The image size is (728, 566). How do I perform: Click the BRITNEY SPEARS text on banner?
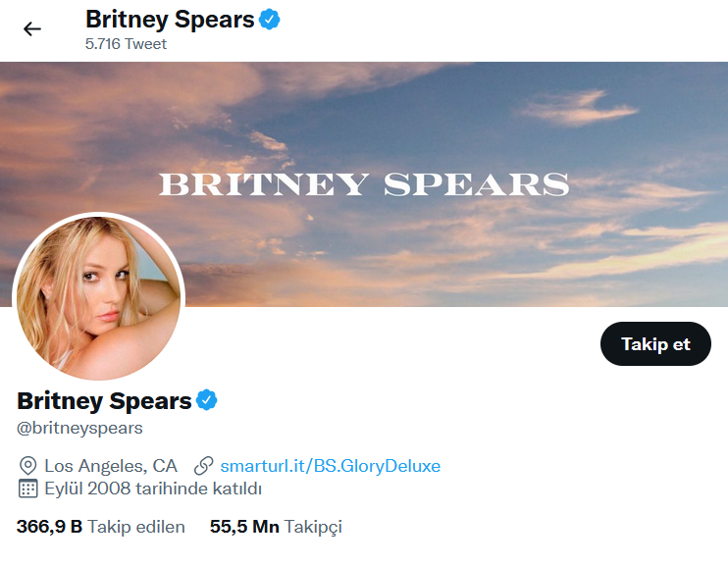coord(364,184)
